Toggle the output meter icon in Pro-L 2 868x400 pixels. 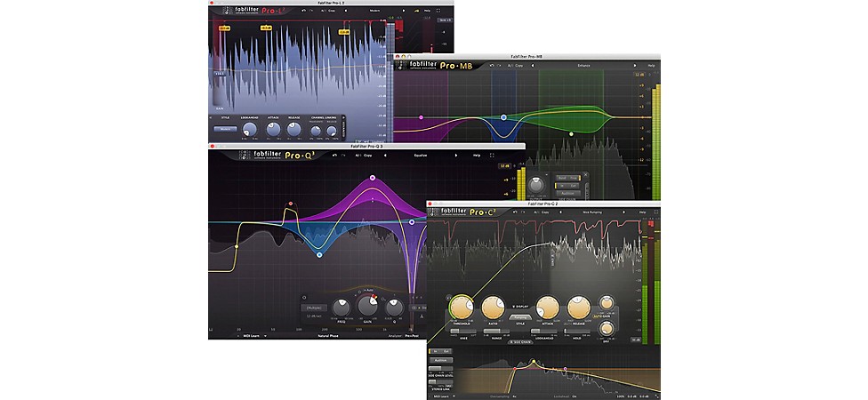417,11
